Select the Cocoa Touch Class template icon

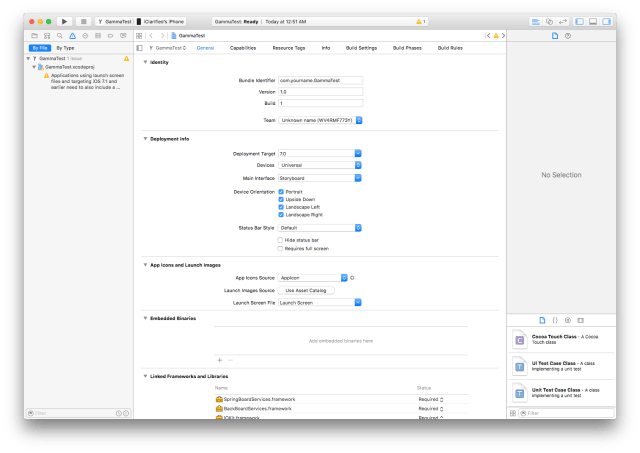(519, 340)
